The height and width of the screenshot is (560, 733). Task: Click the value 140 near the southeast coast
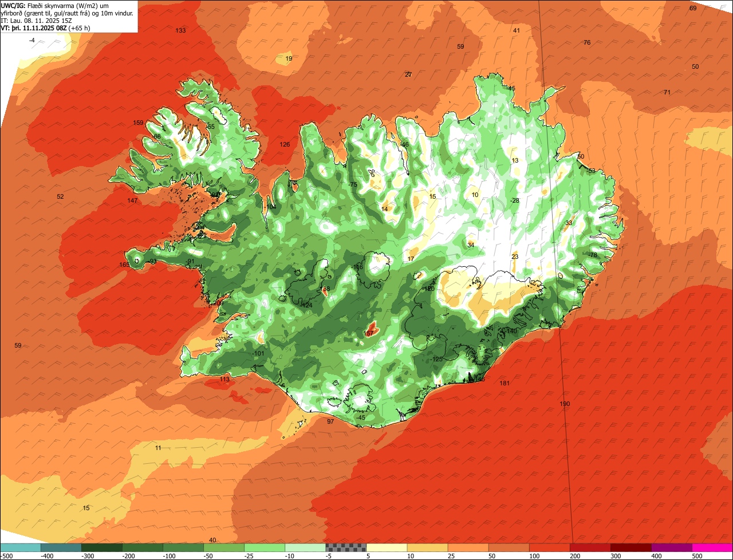click(512, 331)
